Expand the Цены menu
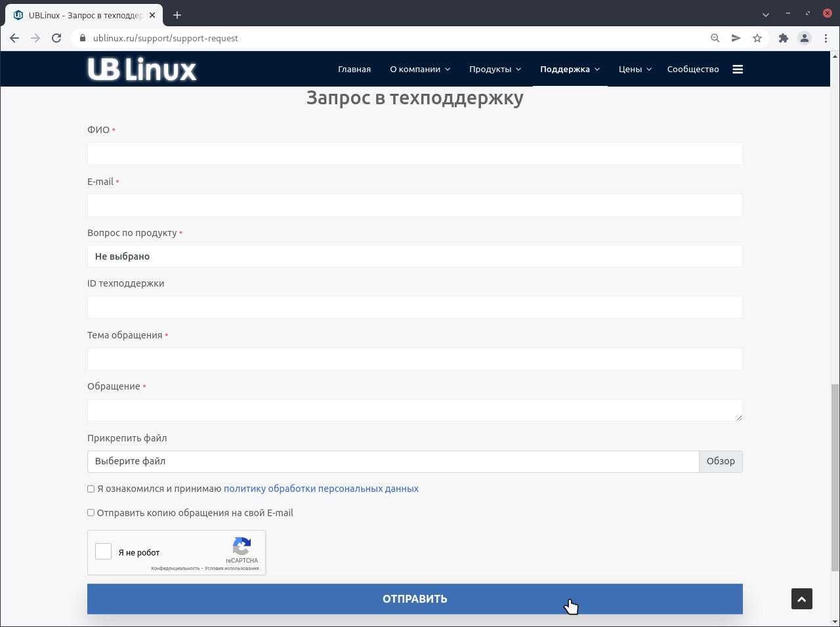 click(635, 69)
